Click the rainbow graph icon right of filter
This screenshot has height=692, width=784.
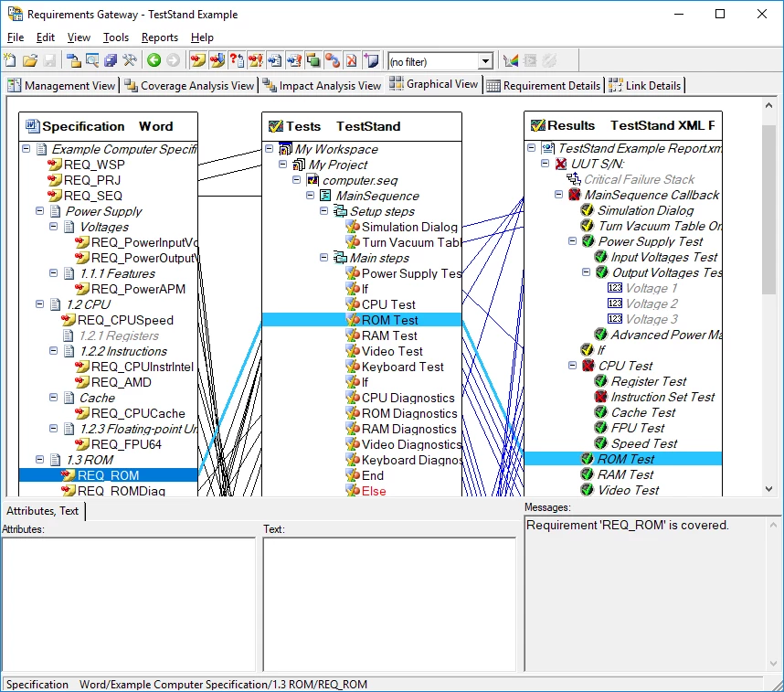coord(511,60)
